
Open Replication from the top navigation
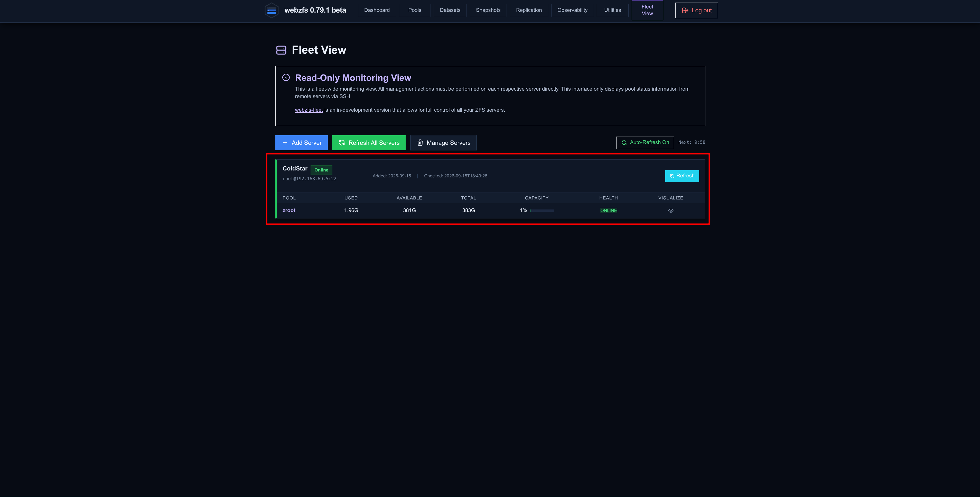tap(529, 10)
